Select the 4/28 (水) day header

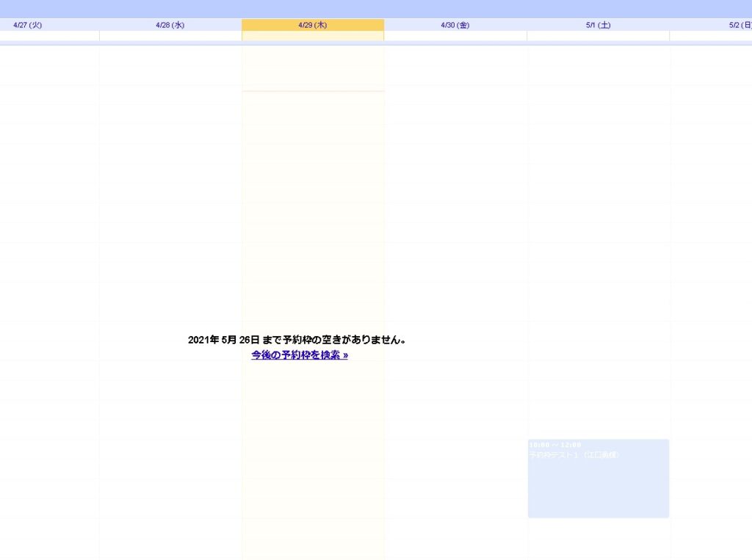tap(170, 25)
